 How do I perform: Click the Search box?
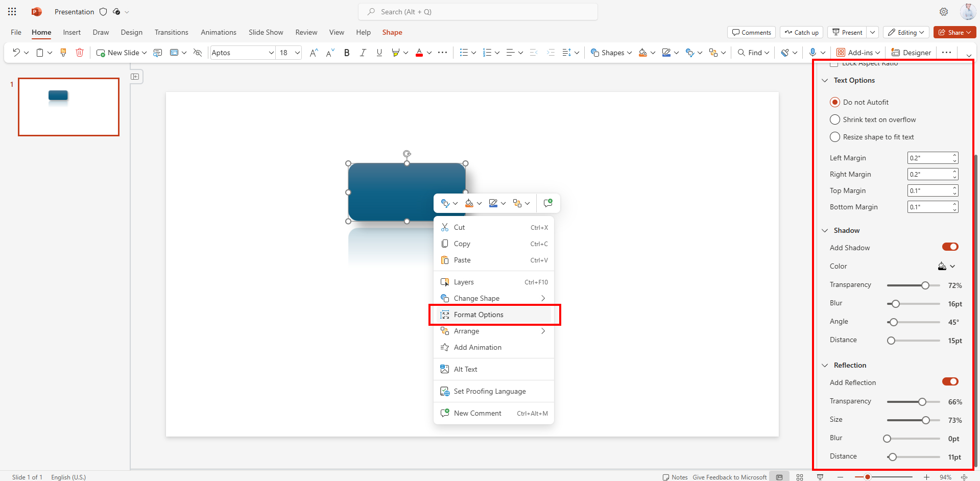(478, 12)
